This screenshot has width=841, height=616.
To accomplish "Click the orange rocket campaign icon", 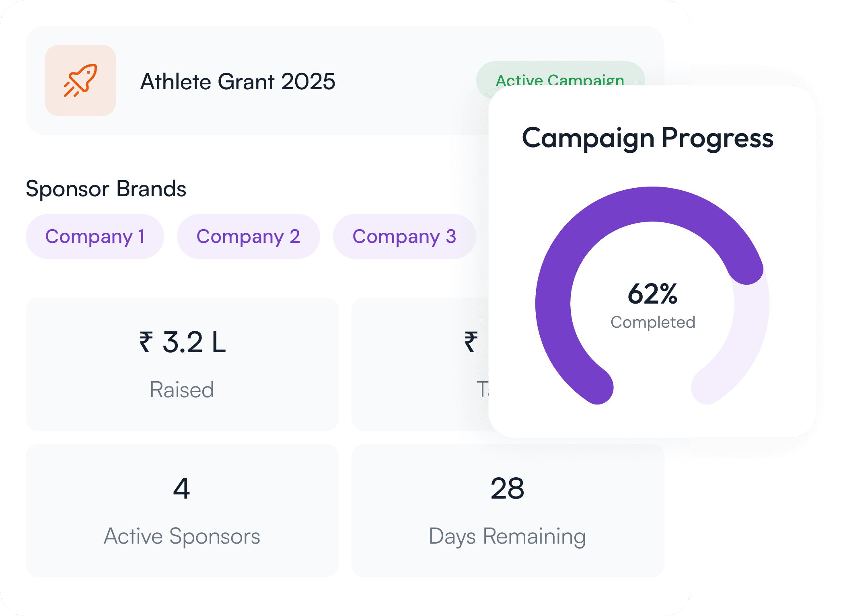I will tap(80, 80).
